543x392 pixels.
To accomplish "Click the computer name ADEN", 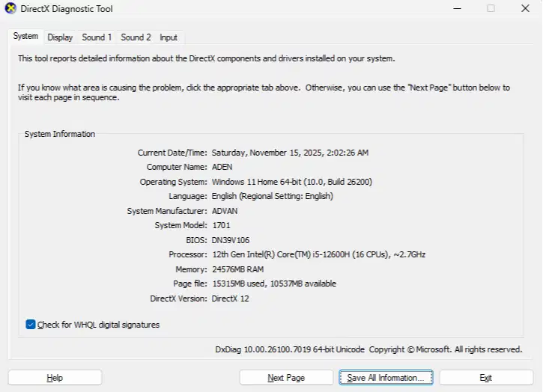I will (222, 167).
